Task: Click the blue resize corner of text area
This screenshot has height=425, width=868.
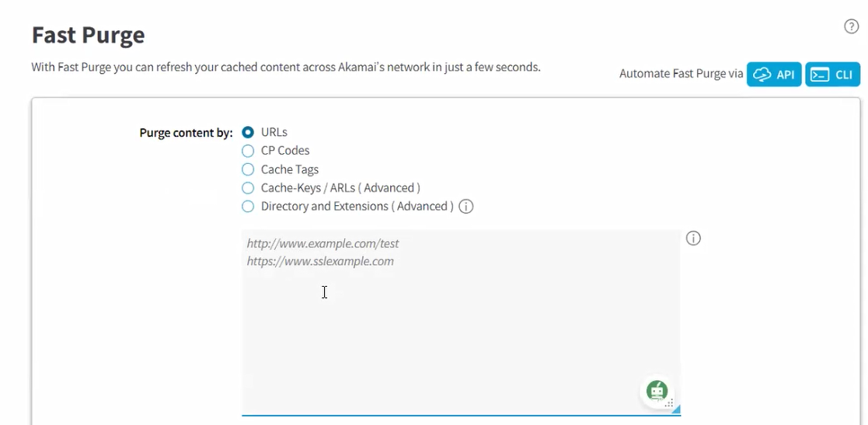Action: tap(676, 409)
